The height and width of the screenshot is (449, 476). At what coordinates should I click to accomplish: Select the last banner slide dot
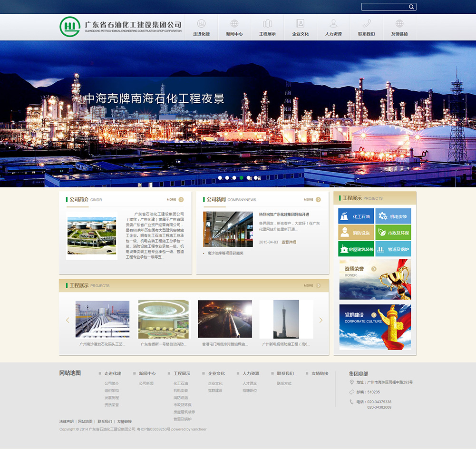coord(256,178)
